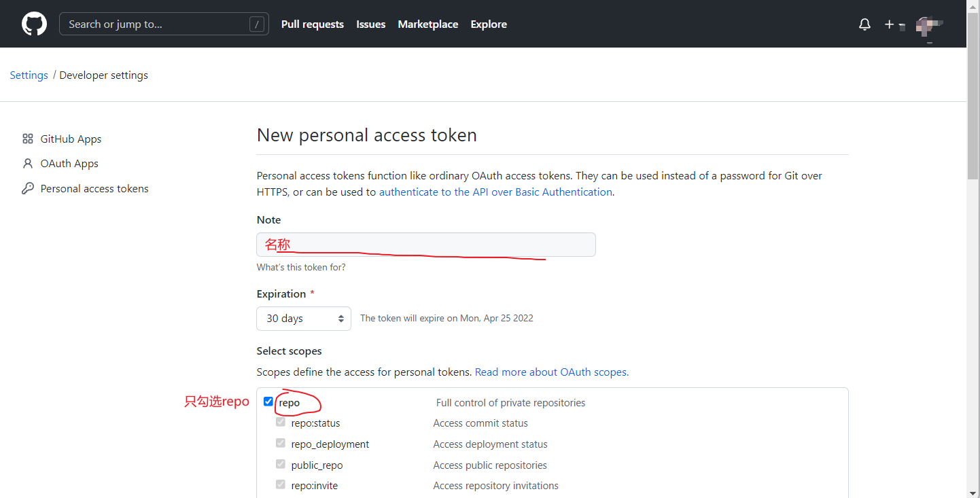Click the scrollbar down arrow
980x498 pixels.
973,492
